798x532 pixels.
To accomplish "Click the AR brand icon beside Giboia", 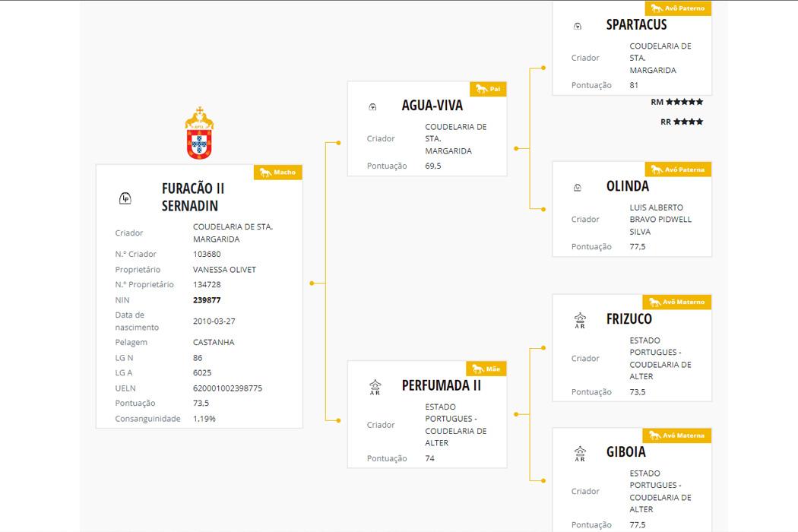I will click(x=580, y=454).
